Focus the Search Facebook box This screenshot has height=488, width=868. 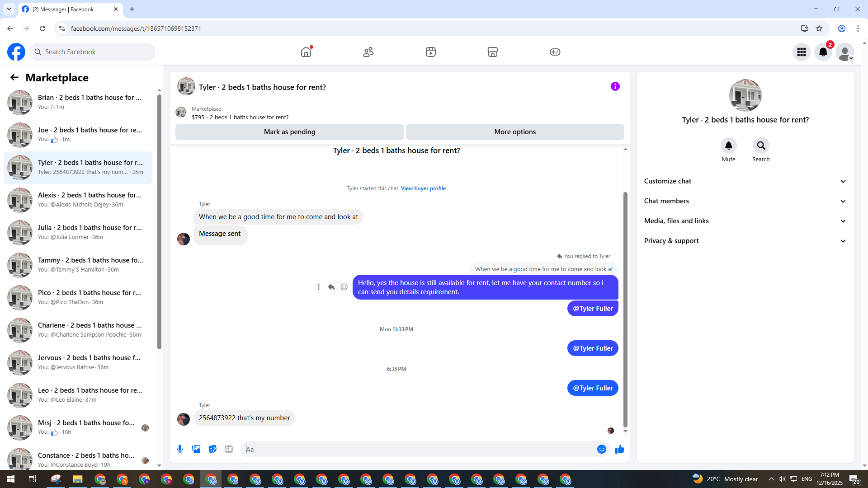click(x=93, y=52)
